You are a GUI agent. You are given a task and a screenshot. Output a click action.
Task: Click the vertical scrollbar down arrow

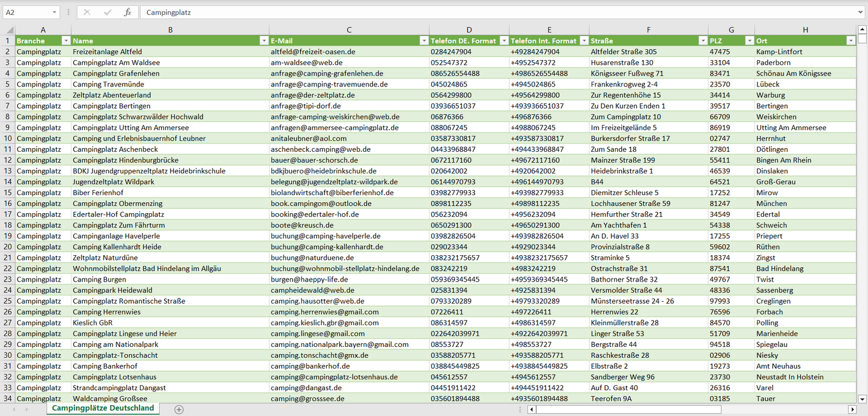[x=863, y=398]
